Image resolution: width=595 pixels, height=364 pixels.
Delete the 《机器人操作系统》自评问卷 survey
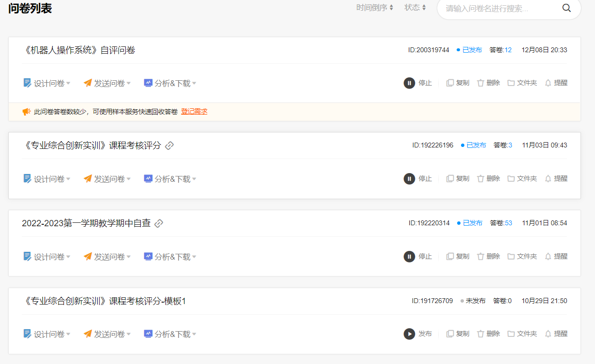pos(488,83)
